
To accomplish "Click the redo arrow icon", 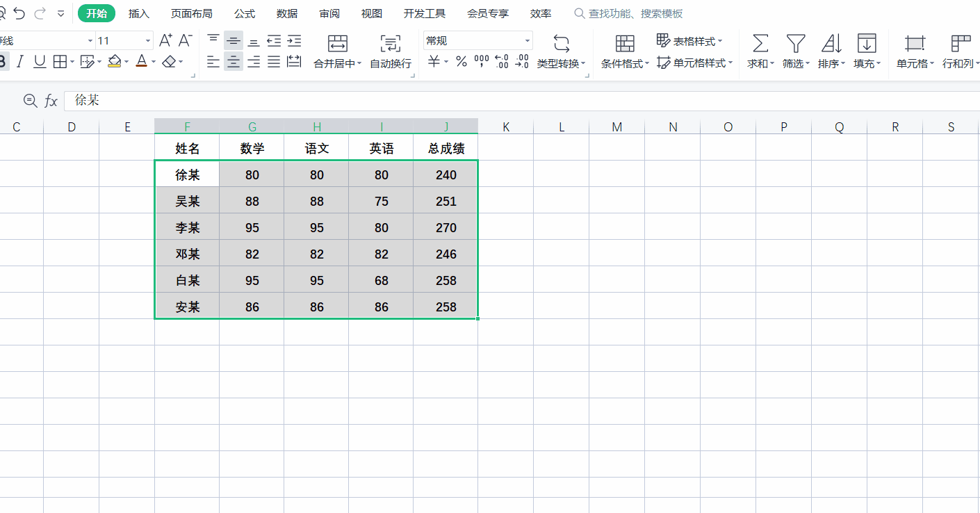I will click(x=40, y=13).
